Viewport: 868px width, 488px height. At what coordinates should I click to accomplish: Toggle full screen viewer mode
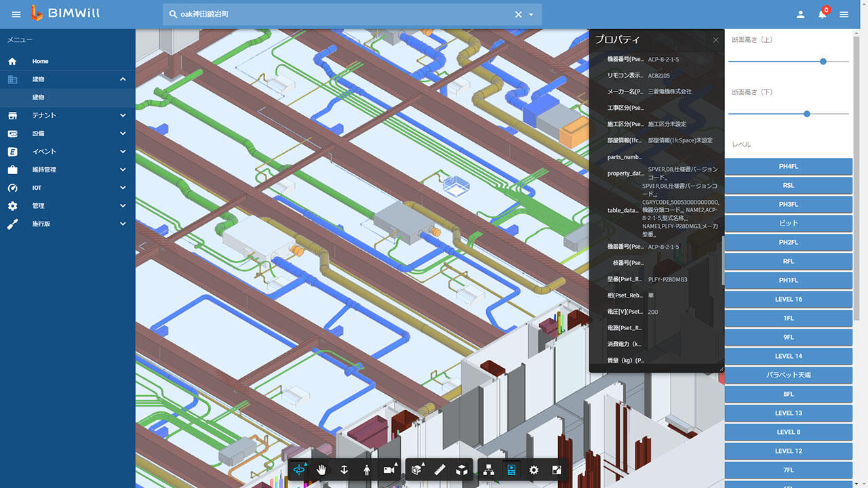tap(556, 470)
